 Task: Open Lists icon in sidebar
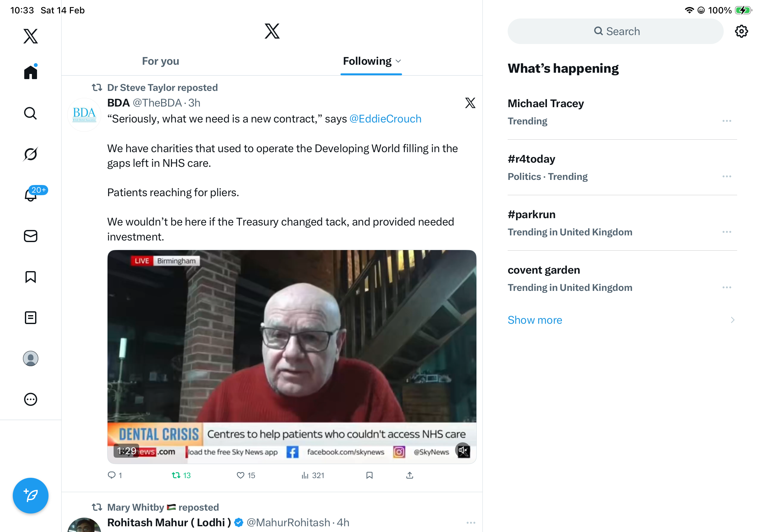[x=31, y=318]
